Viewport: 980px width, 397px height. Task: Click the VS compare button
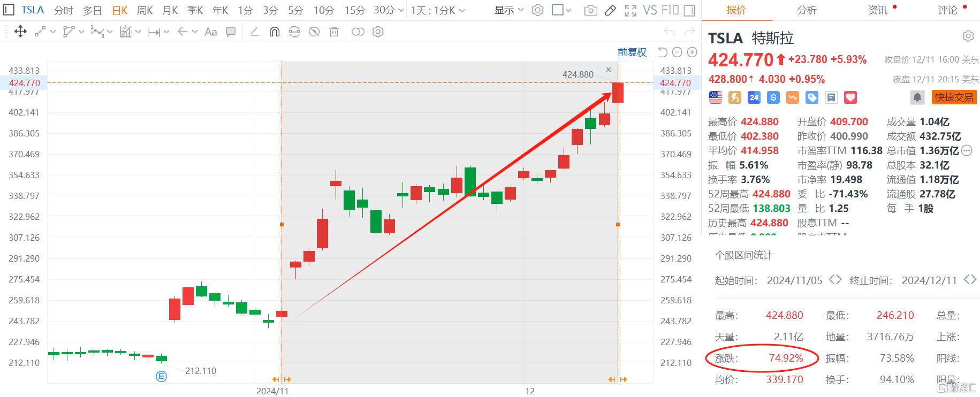click(650, 10)
